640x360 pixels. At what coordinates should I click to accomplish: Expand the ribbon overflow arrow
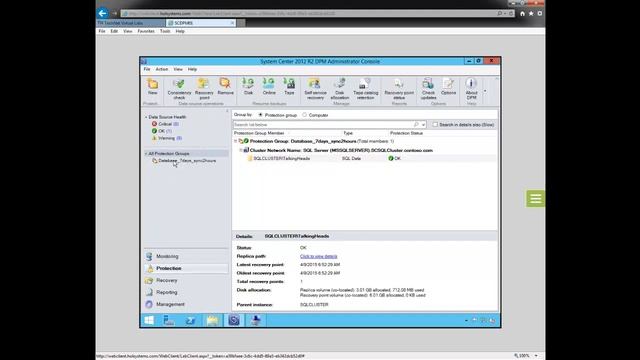coord(485,91)
